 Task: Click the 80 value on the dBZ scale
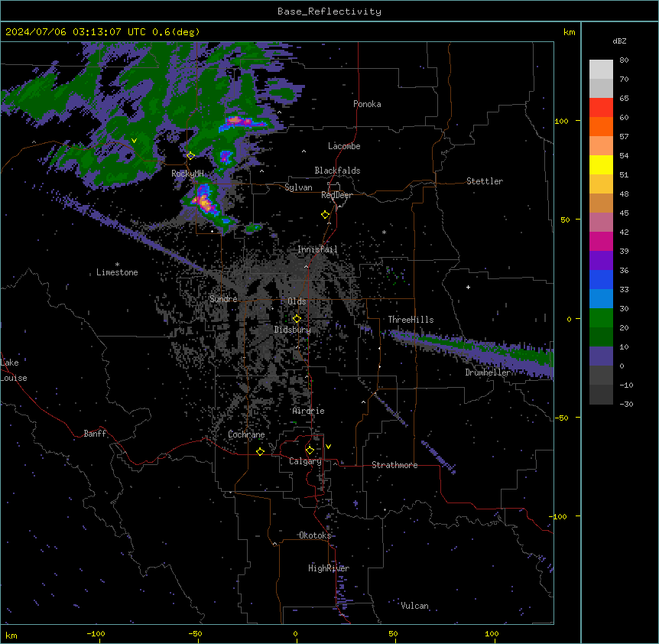(624, 60)
